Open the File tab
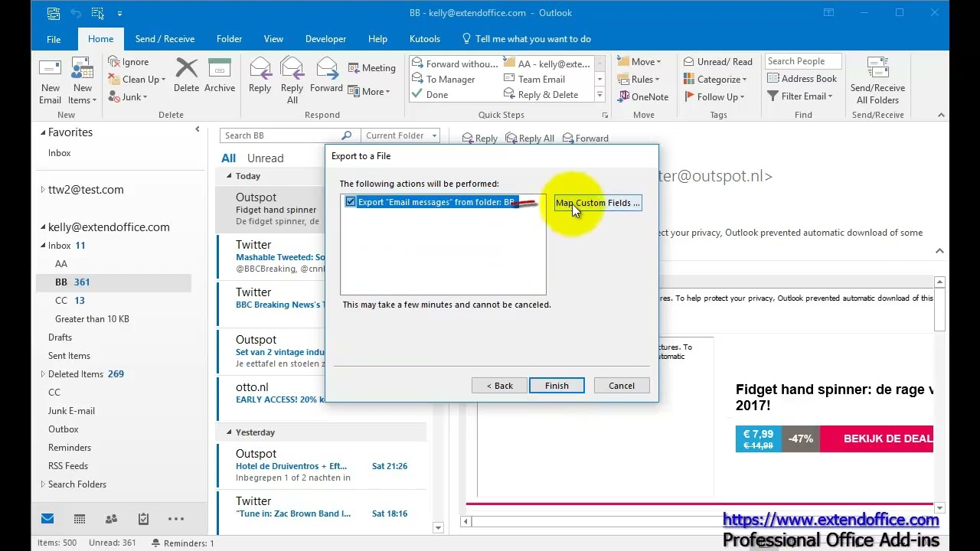Viewport: 980px width, 551px height. (x=54, y=39)
